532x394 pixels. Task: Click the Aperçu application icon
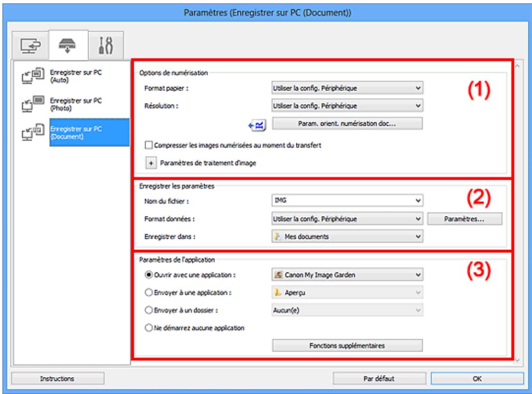point(278,293)
